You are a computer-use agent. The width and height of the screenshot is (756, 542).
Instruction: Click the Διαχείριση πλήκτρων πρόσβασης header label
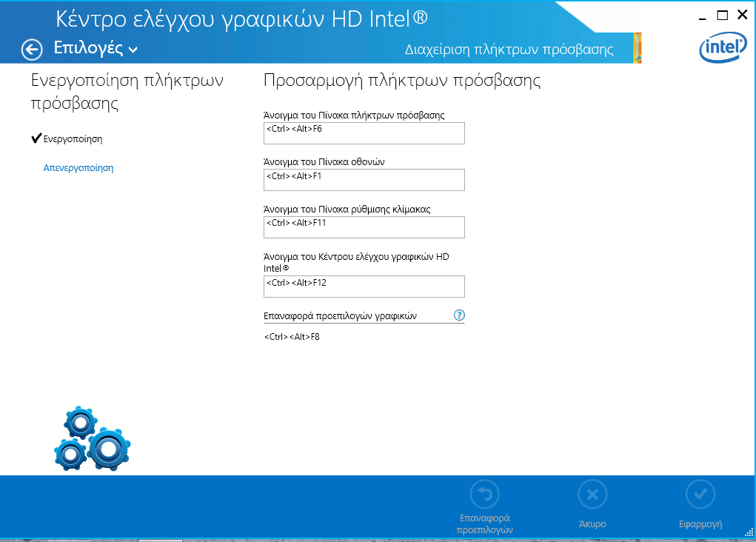pos(509,49)
